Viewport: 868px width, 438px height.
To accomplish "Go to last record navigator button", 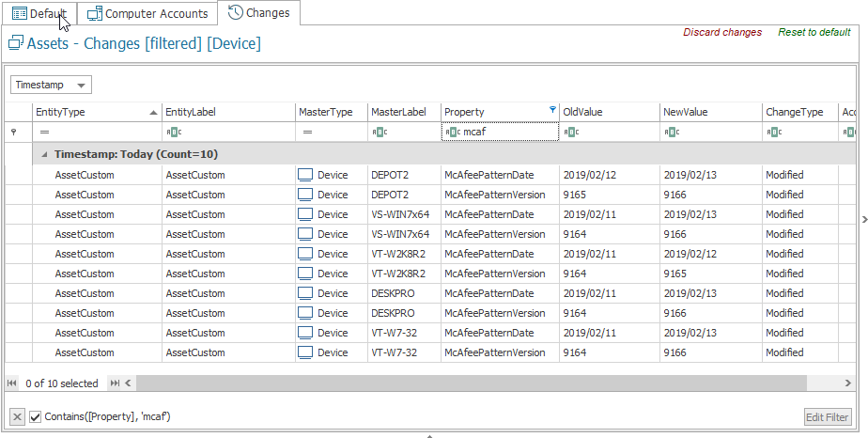I will pyautogui.click(x=114, y=383).
